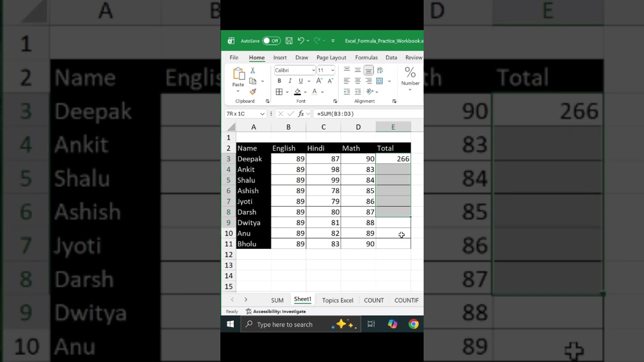The width and height of the screenshot is (644, 362).
Task: Cut selection with scissors icon
Action: coord(253,70)
